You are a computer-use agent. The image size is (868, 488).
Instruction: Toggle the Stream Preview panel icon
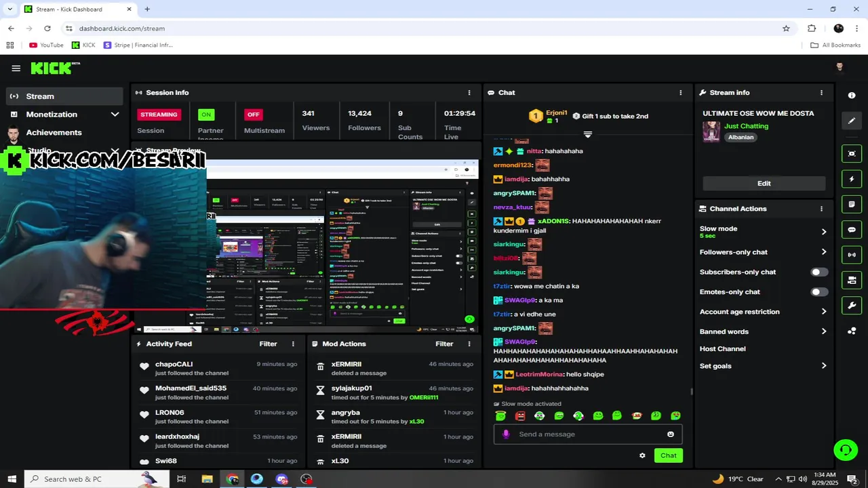coord(852,154)
